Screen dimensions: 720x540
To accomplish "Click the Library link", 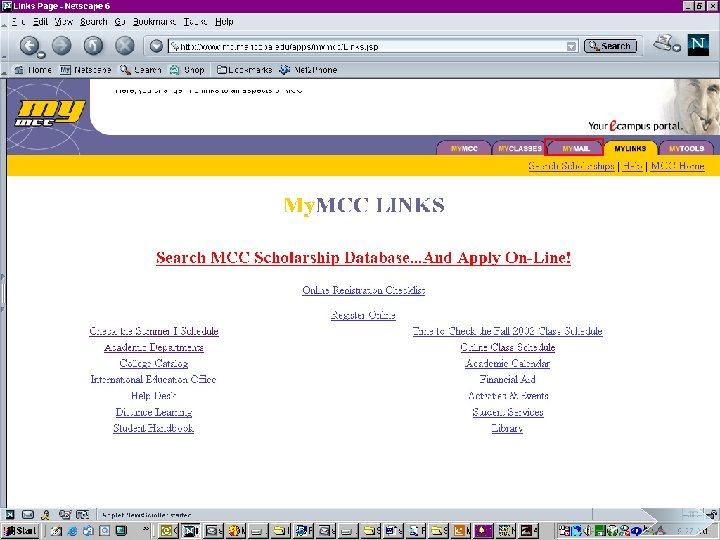I will (507, 428).
